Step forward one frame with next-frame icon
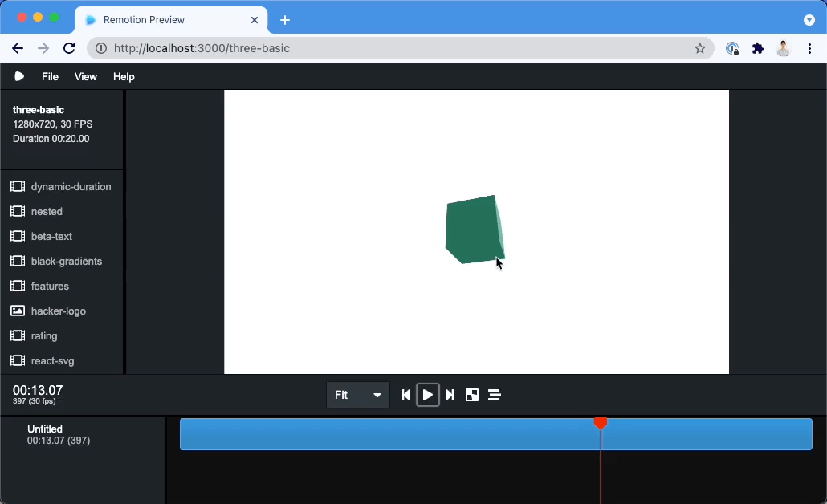Screen dimensions: 827x504 [450, 395]
